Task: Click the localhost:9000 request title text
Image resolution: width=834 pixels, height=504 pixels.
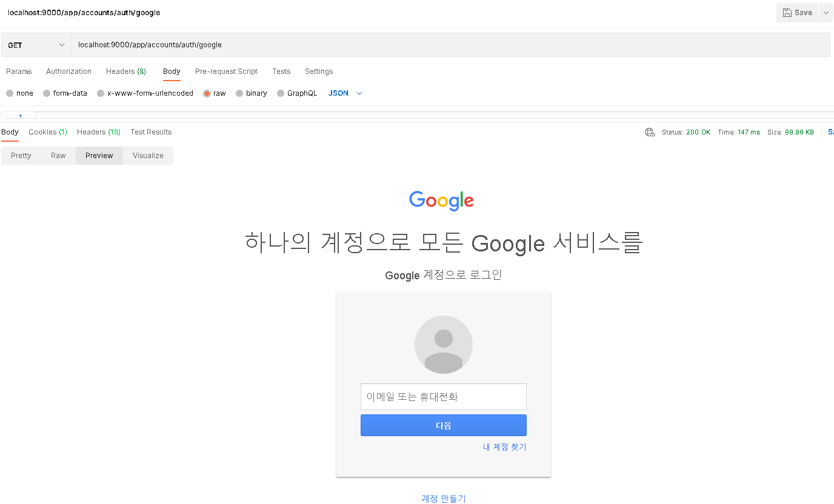Action: tap(84, 13)
